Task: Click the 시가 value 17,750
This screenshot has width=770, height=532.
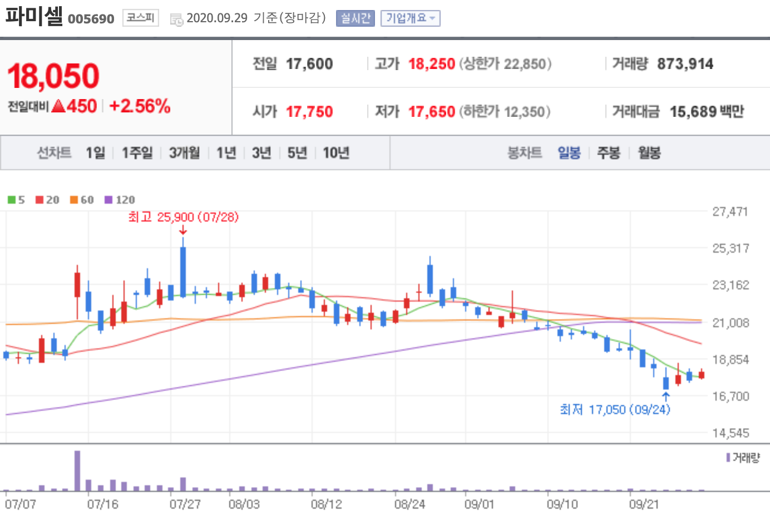Action: pyautogui.click(x=309, y=112)
